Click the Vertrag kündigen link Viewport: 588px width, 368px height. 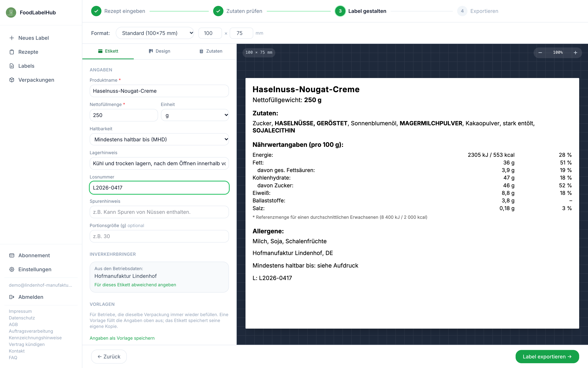pos(27,344)
